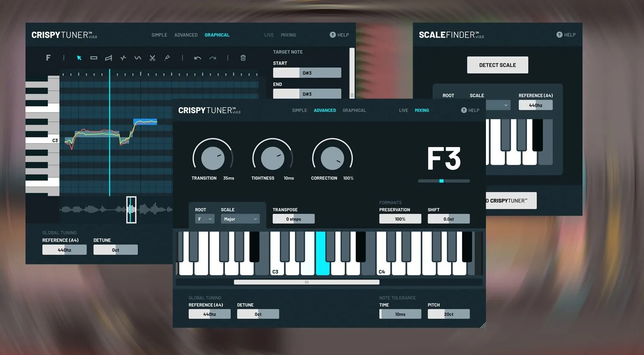
Task: Open Help in the graphical CrispyTuner window
Action: coord(339,35)
